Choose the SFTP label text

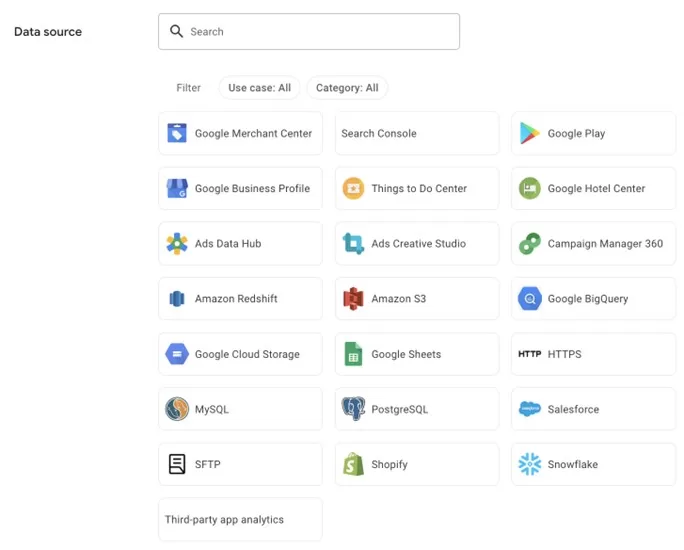click(208, 464)
